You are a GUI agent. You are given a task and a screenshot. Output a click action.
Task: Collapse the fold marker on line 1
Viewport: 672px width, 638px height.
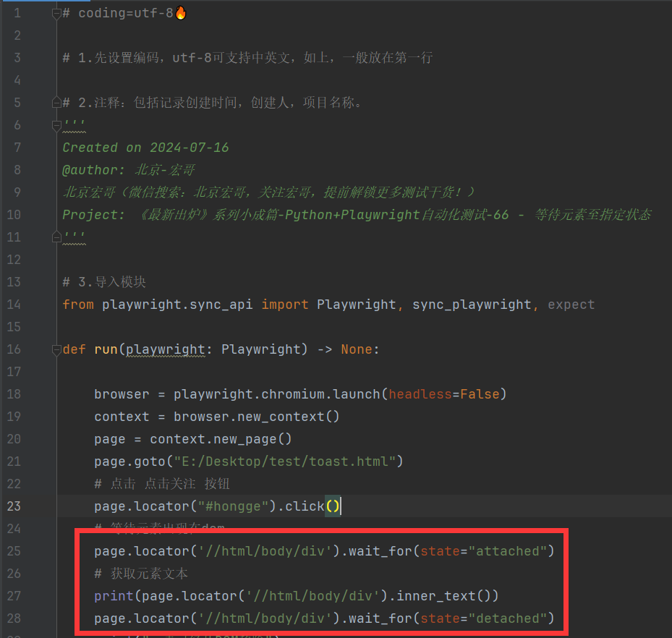pos(56,14)
